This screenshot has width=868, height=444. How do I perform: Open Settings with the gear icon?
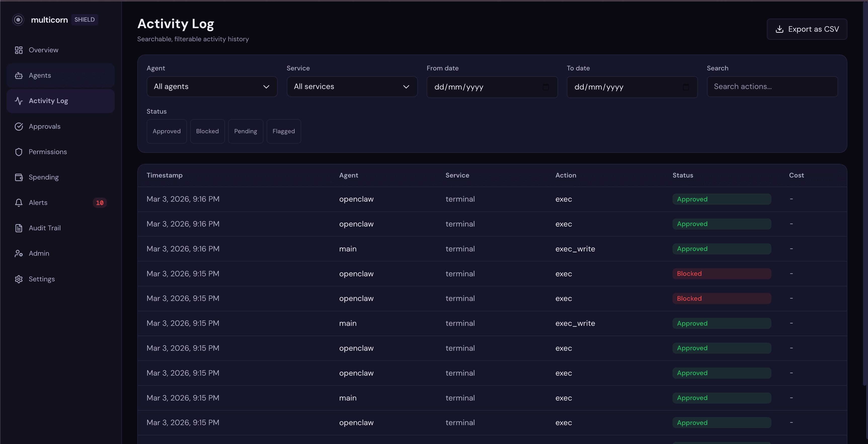click(x=19, y=279)
